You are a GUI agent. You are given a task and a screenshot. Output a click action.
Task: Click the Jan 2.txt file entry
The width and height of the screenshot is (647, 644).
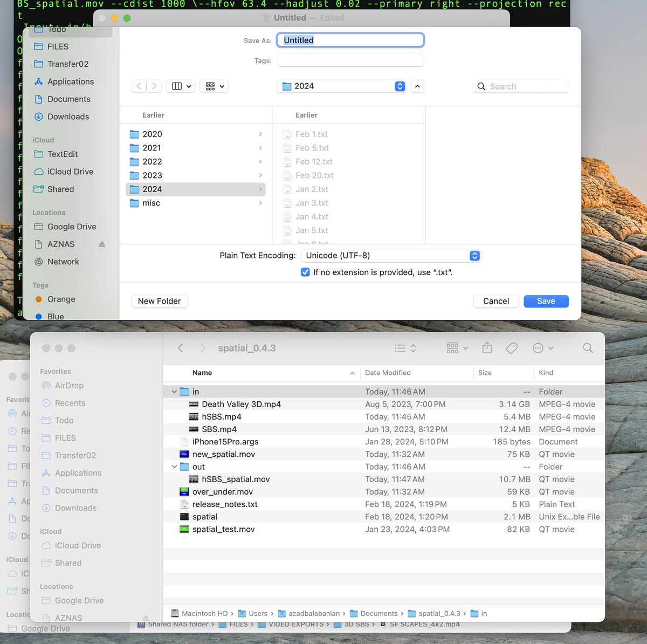[x=312, y=189]
